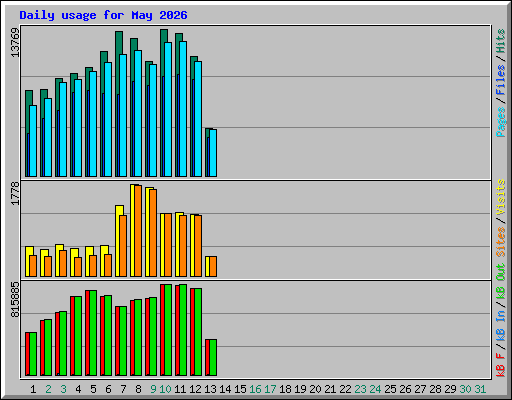Select day 21 on the x-axis
Viewport: 512px width, 400px height.
click(x=330, y=389)
